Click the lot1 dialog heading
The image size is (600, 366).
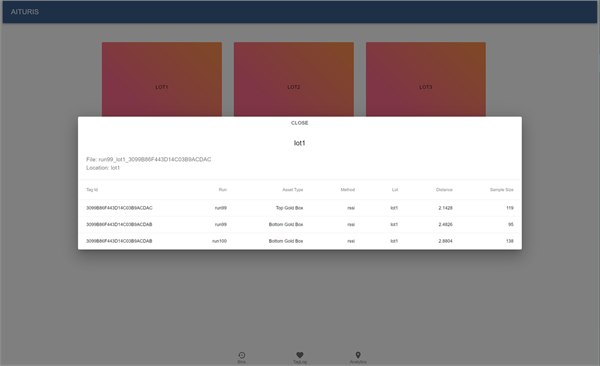click(300, 143)
